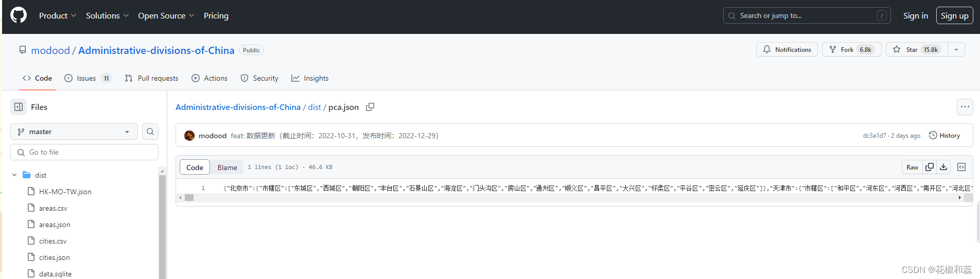Collapse the dist folder chevron
This screenshot has width=980, height=279.
(14, 175)
